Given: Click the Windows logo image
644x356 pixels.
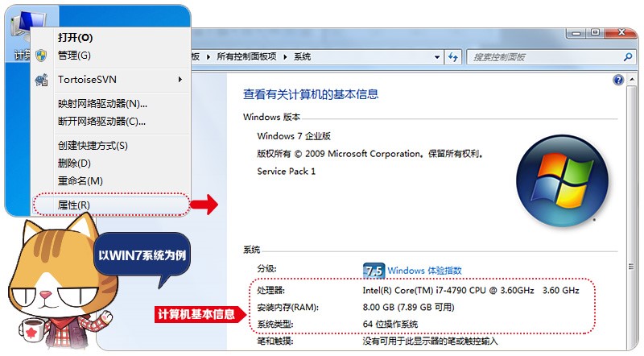Looking at the screenshot, I should (562, 181).
